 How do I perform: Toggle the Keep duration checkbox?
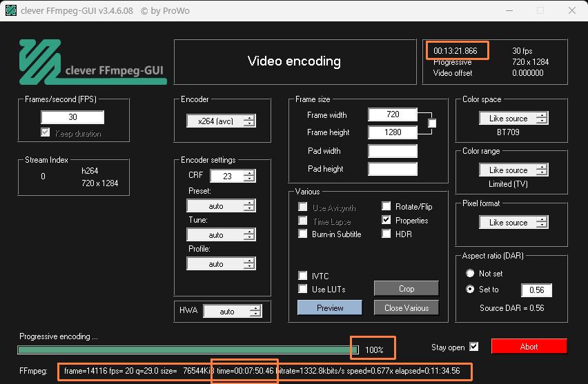click(x=46, y=132)
